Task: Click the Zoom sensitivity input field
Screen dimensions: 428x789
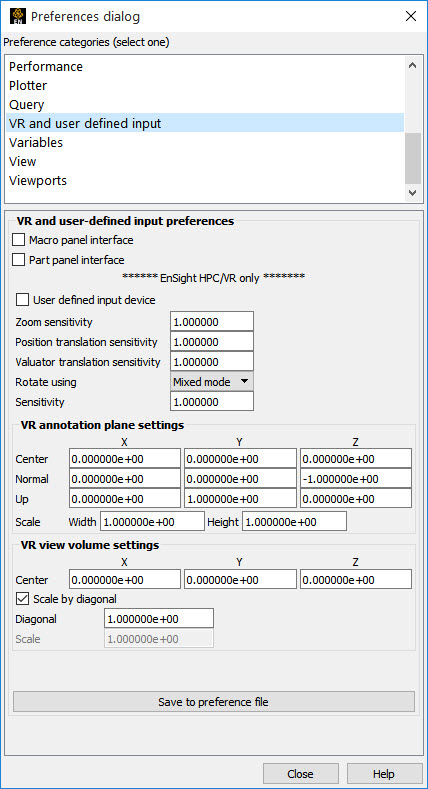Action: [x=212, y=322]
